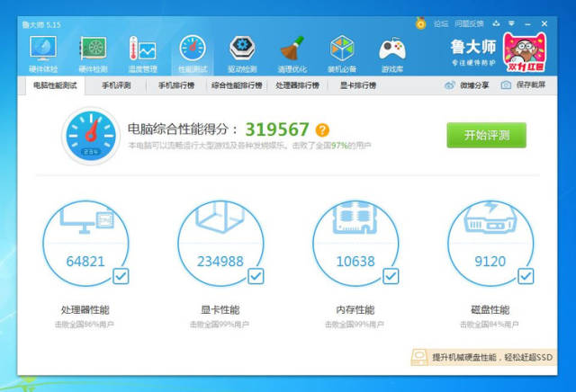576x392 pixels.
Task: Open the 硬件体检 hardware checkup icon
Action: tap(43, 54)
